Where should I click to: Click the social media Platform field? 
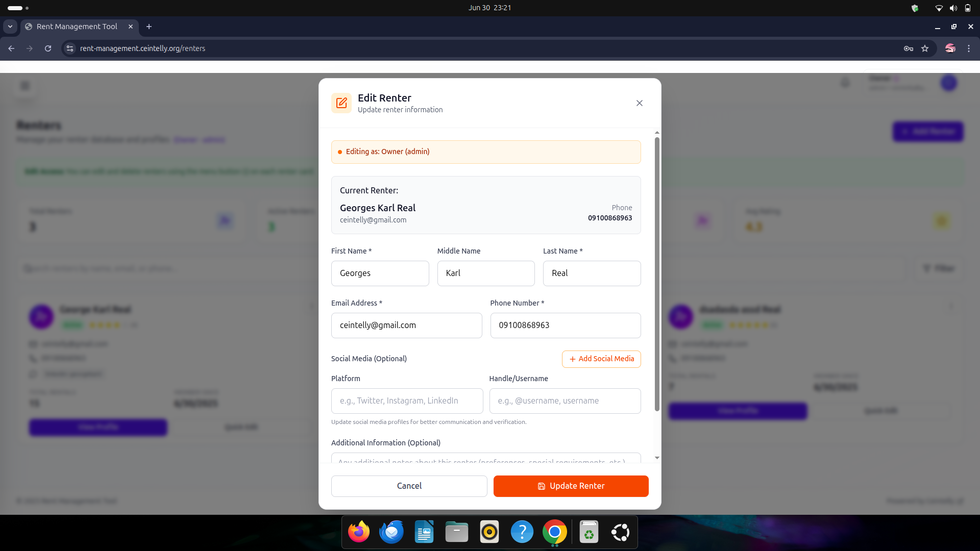[407, 401]
